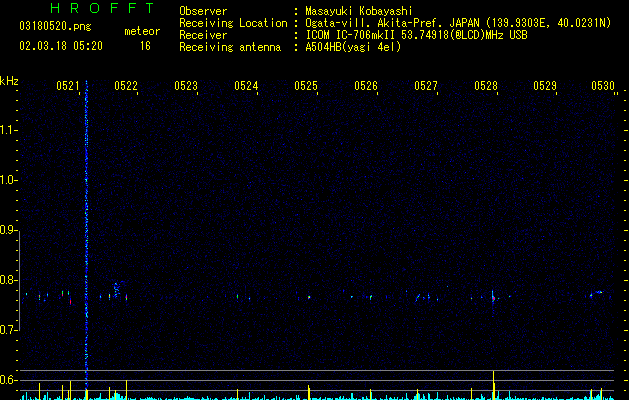
Task: Select the filename 03180520.png
Action: coord(55,27)
